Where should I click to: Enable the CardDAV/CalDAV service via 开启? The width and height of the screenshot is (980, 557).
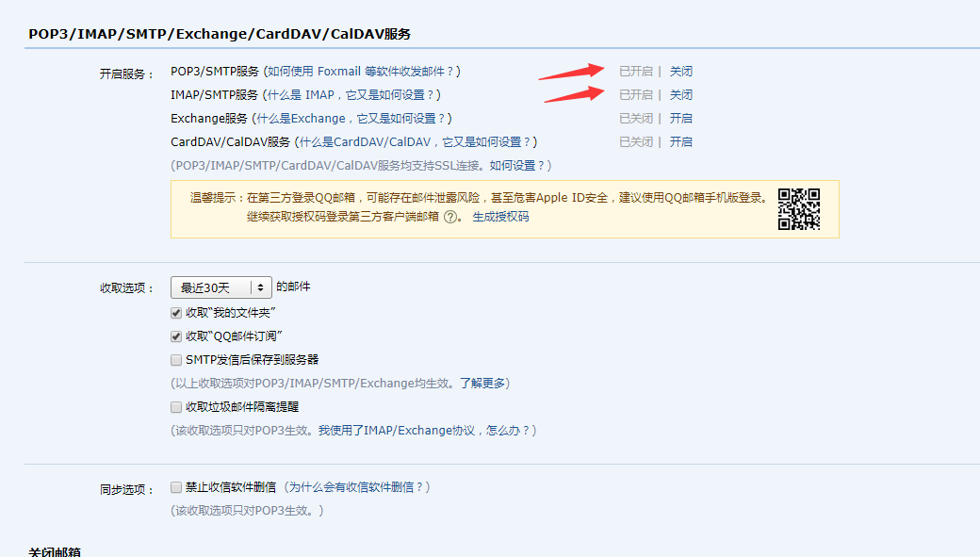680,142
